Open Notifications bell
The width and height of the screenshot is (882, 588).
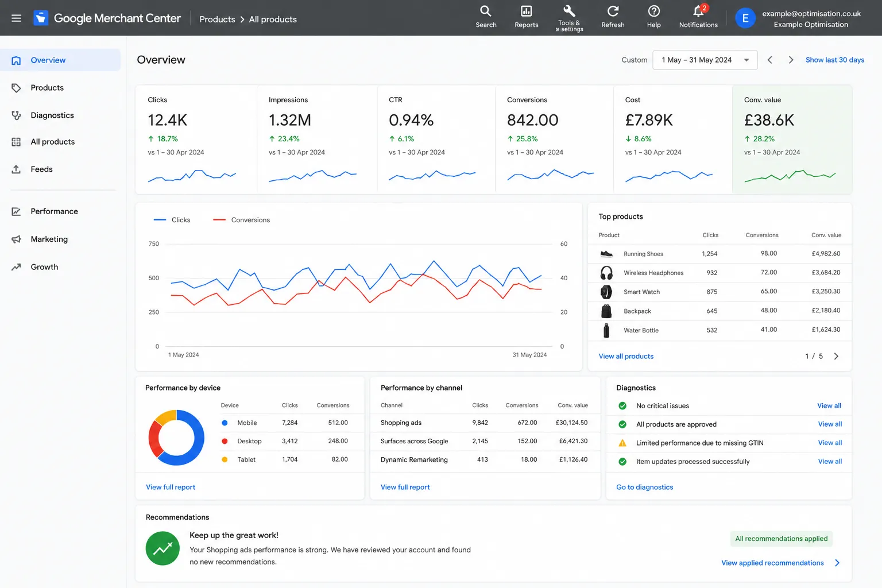tap(698, 17)
